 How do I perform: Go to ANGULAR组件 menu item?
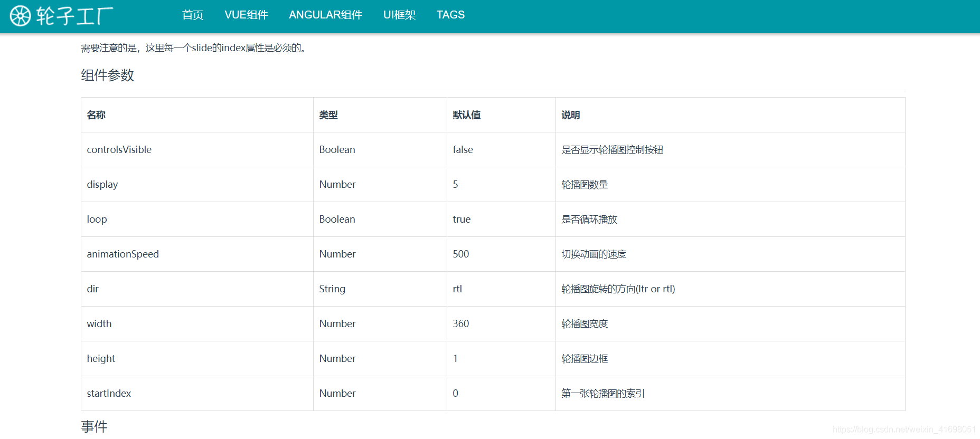coord(325,15)
